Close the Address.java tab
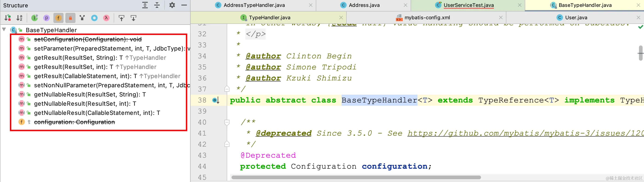Image resolution: width=644 pixels, height=182 pixels. click(405, 5)
